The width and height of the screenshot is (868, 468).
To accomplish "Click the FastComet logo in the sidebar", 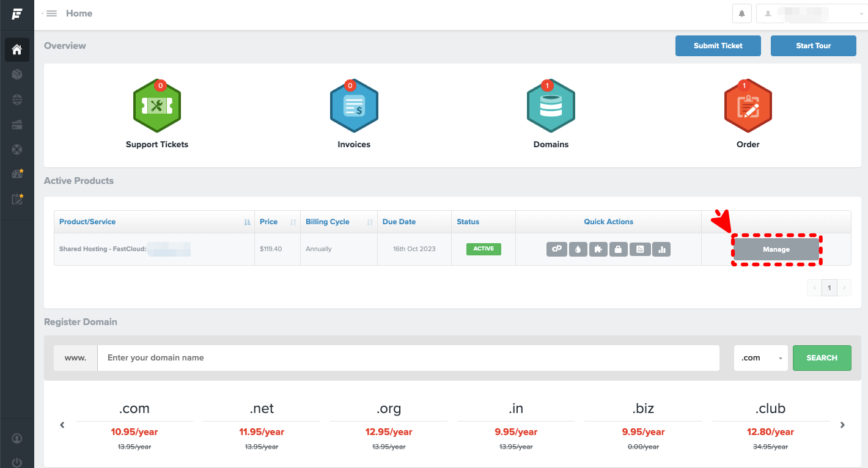I will tap(17, 13).
